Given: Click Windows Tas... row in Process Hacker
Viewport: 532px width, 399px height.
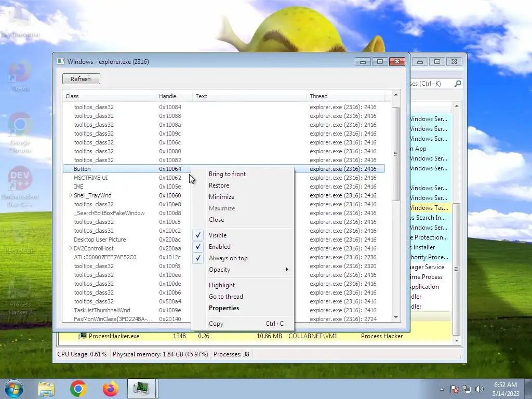Looking at the screenshot, I should [x=430, y=208].
